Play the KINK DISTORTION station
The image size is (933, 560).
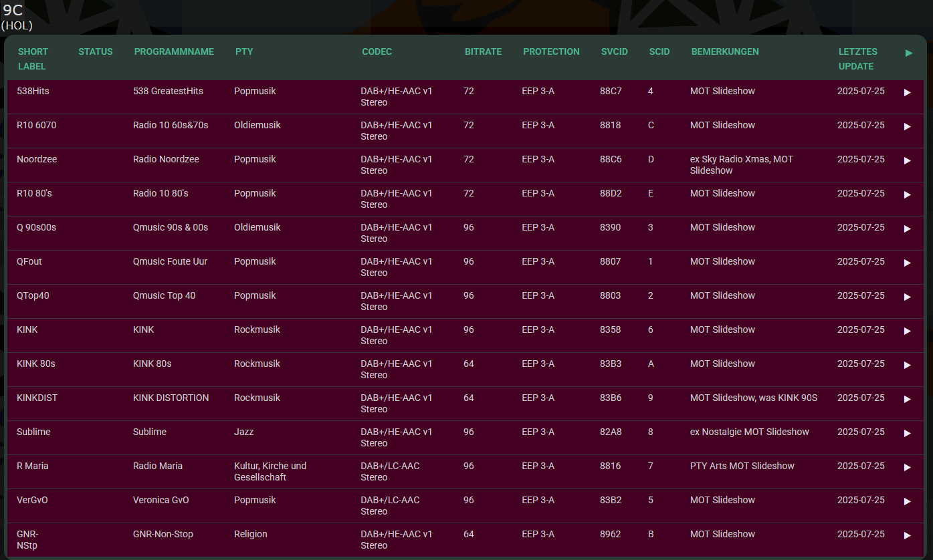click(907, 399)
